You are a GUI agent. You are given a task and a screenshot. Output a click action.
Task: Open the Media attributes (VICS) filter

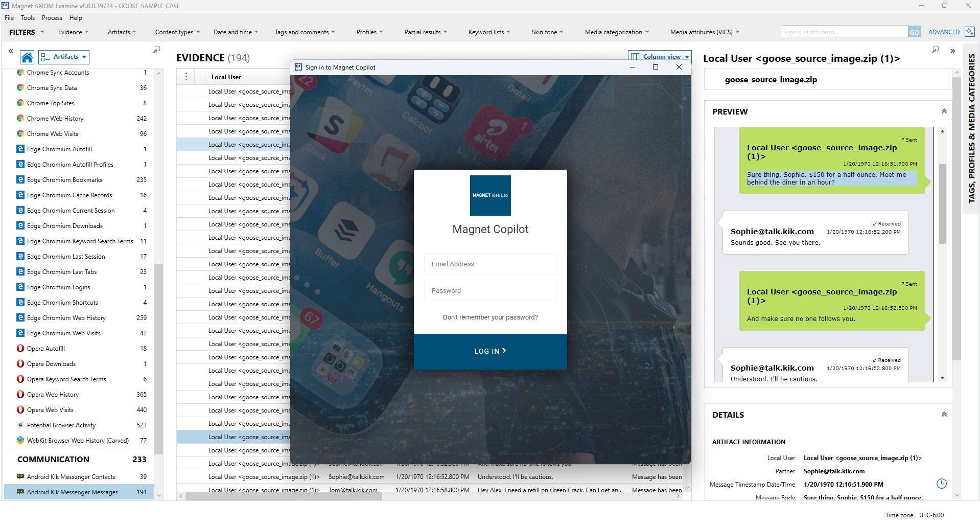705,32
